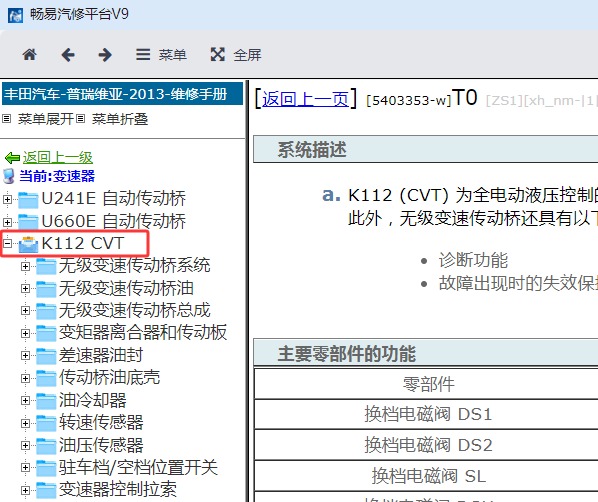
Task: Open the 菜单 menu button
Action: [161, 55]
